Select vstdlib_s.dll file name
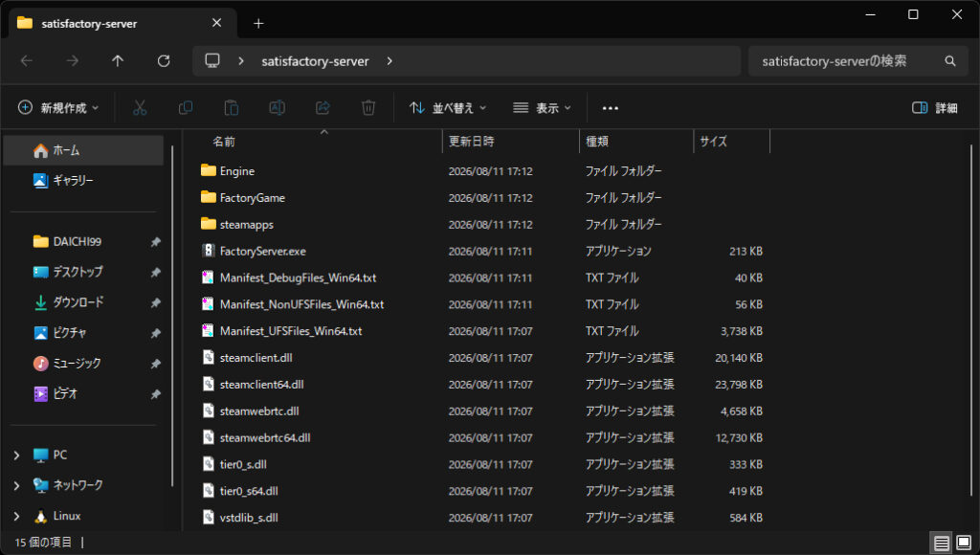 click(x=249, y=518)
